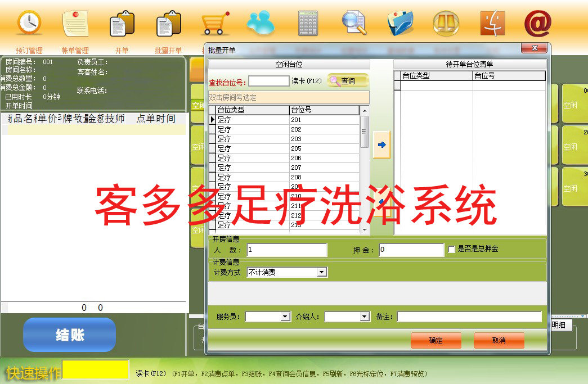Open the 帐单管理 notepad icon
Image resolution: width=588 pixels, height=384 pixels.
click(x=76, y=23)
